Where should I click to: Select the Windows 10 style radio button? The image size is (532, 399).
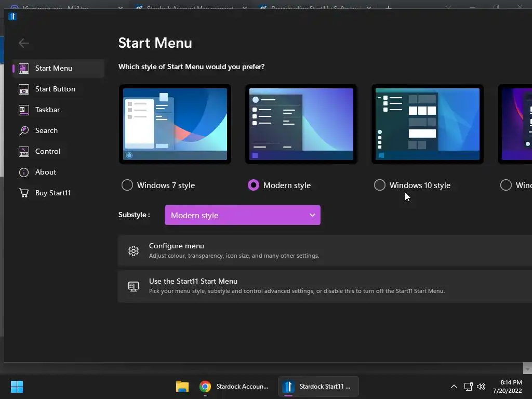click(x=380, y=185)
